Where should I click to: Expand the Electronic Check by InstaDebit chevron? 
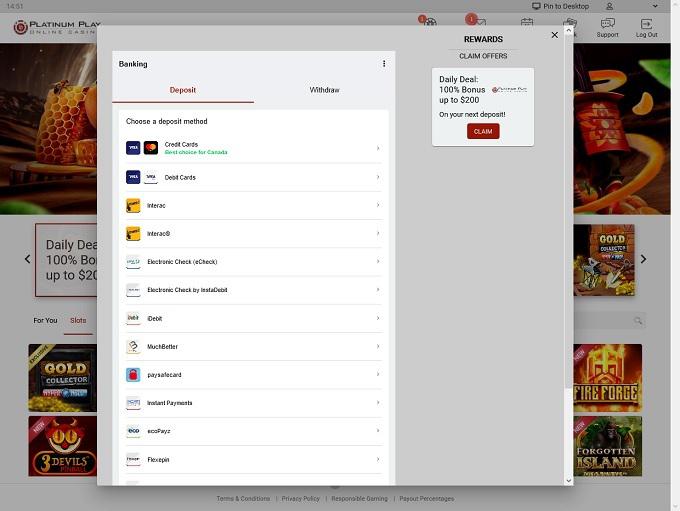(378, 290)
